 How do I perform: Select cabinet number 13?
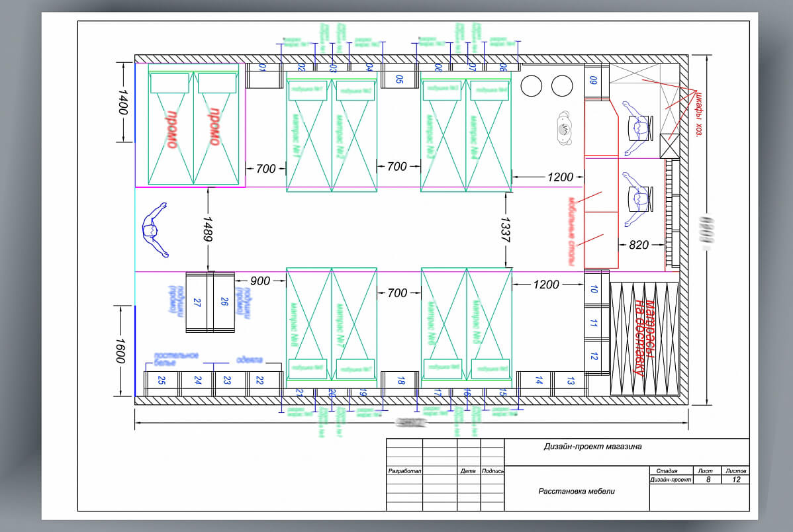click(571, 380)
